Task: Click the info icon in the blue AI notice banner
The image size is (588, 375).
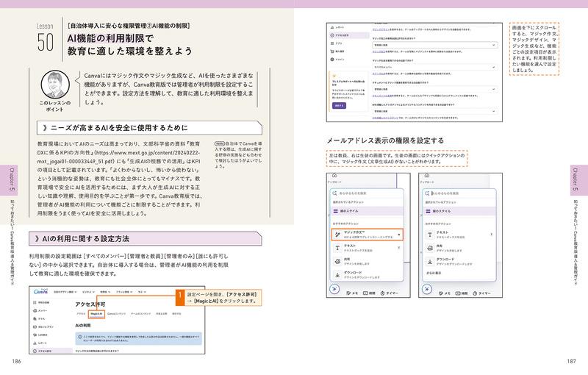Action: point(80,337)
